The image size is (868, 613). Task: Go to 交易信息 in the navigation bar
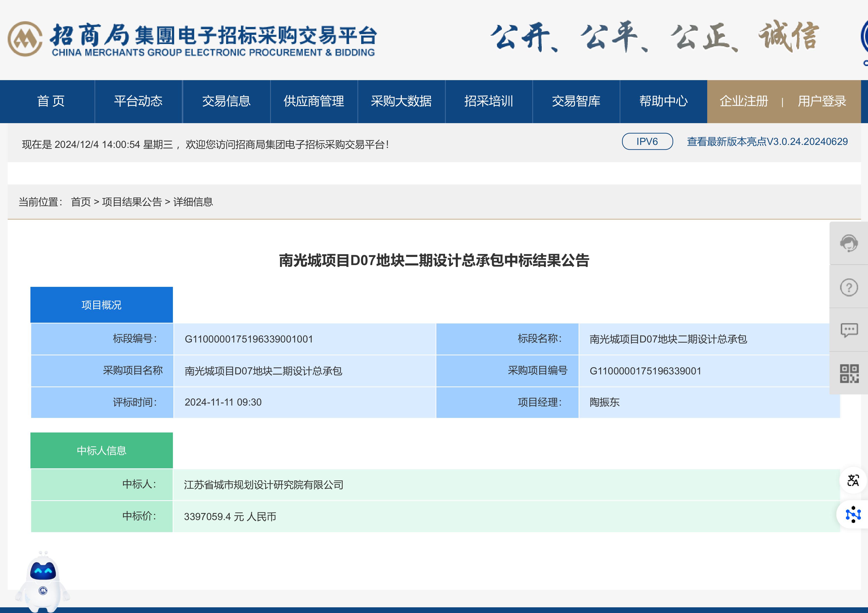226,101
